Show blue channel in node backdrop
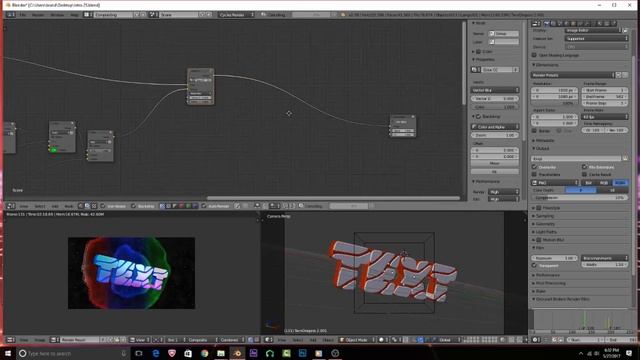The height and width of the screenshot is (360, 640). coord(195,206)
